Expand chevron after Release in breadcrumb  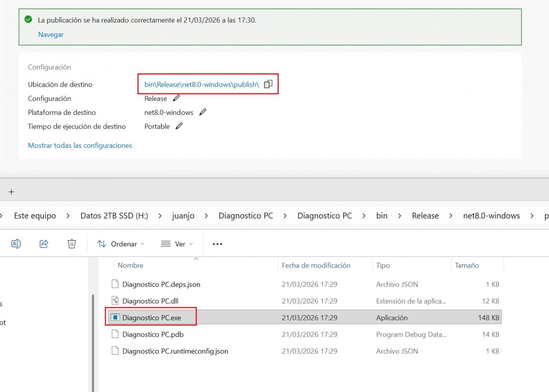click(451, 216)
